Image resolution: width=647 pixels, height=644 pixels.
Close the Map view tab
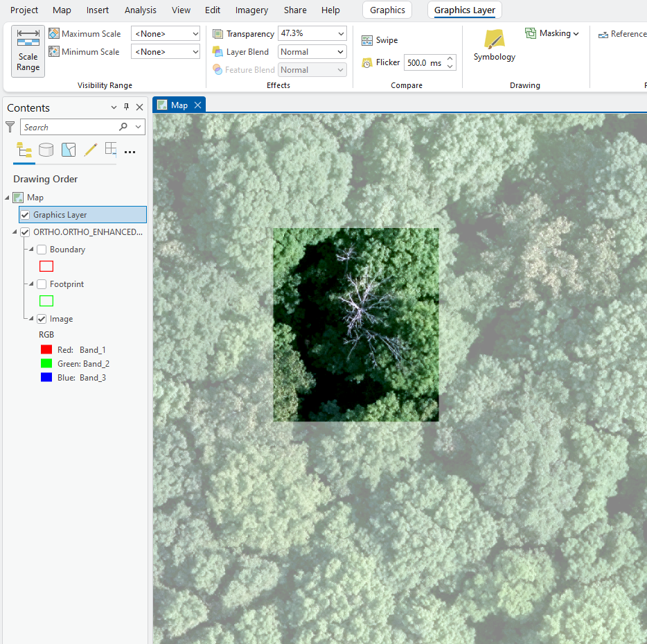click(197, 105)
